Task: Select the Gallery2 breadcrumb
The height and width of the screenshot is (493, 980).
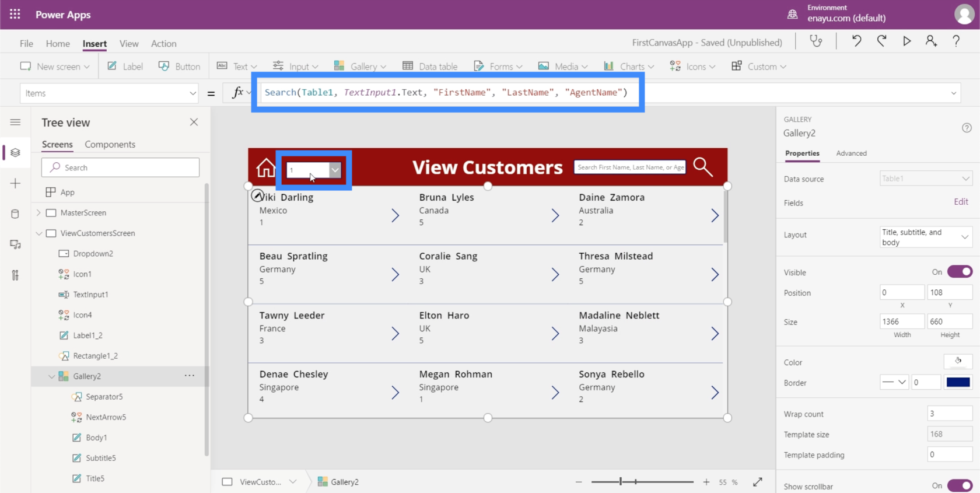Action: pos(338,482)
